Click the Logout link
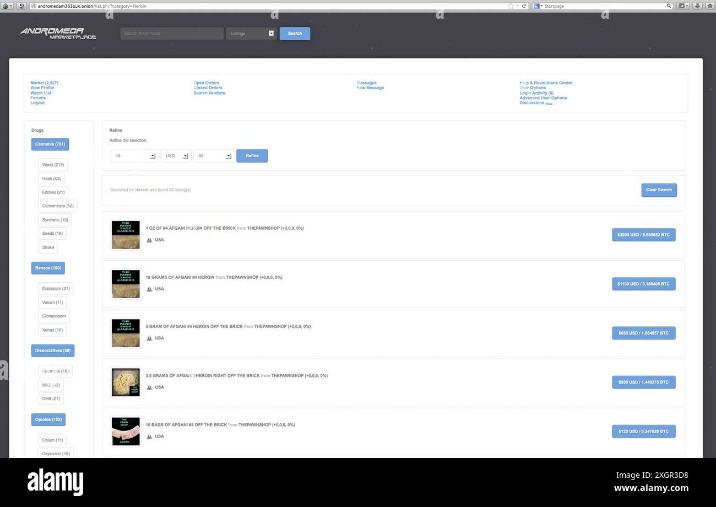This screenshot has height=507, width=716. [x=37, y=103]
